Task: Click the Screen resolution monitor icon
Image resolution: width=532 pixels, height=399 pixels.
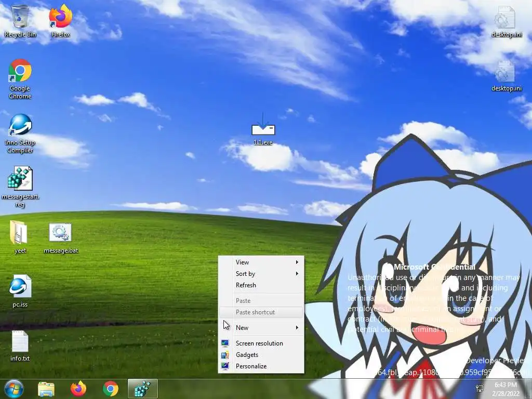Action: point(225,343)
